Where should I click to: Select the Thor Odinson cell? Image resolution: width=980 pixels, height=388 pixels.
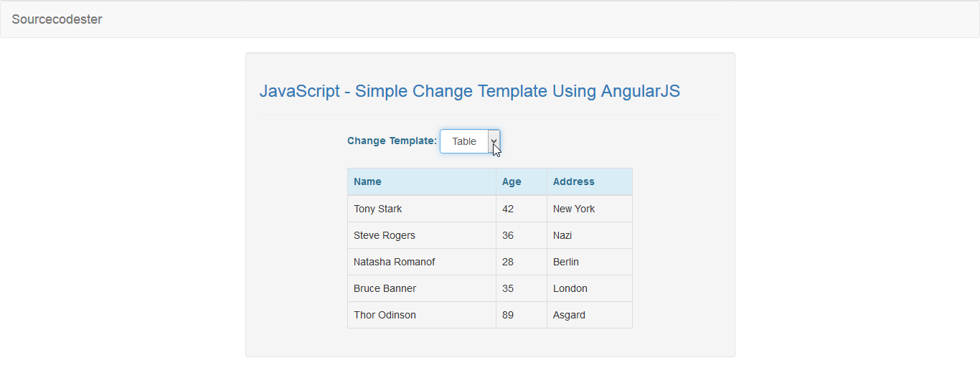(422, 315)
